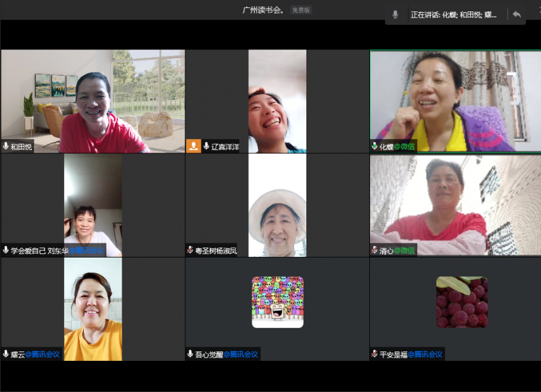Viewport: 541px width, 392px height.
Task: Click the 辽喜洋洋 name label
Action: (x=224, y=147)
